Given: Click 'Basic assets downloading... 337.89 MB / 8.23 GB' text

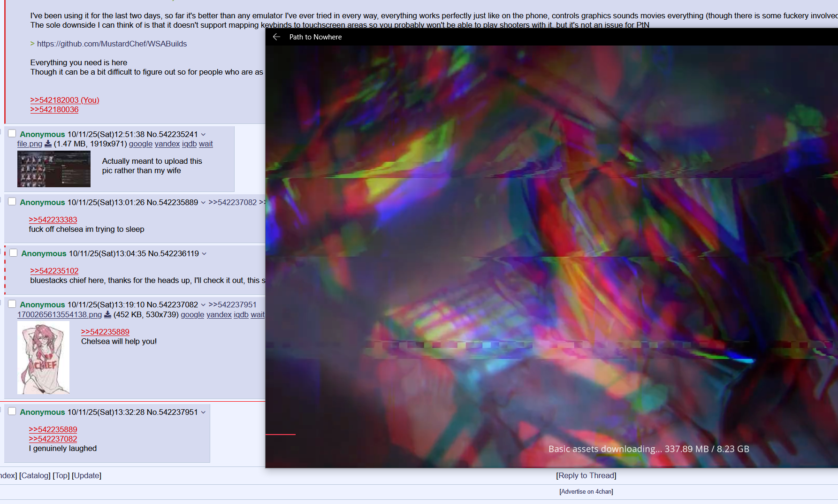Looking at the screenshot, I should [649, 449].
